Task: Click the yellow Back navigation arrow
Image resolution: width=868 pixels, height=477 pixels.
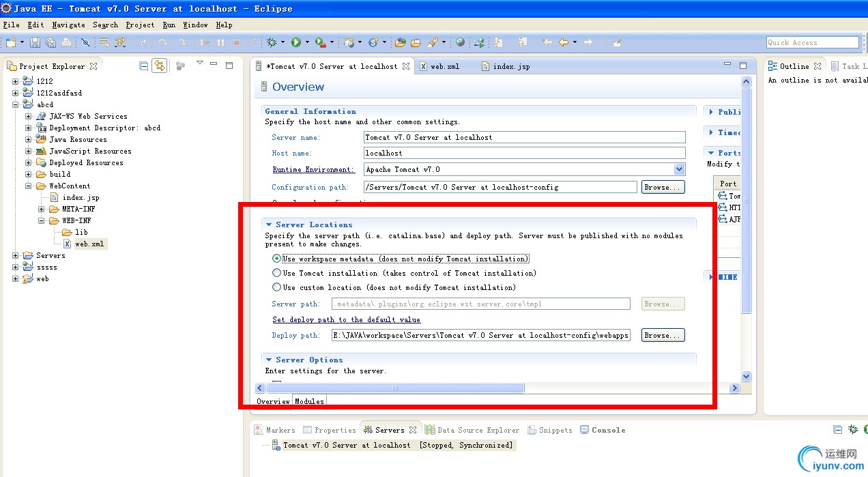Action: 563,42
